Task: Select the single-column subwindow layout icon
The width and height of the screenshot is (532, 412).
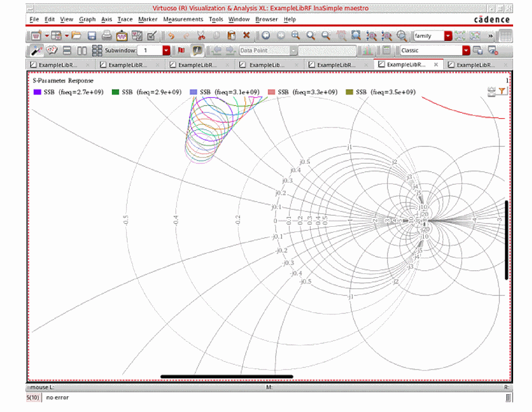Action: click(x=67, y=50)
